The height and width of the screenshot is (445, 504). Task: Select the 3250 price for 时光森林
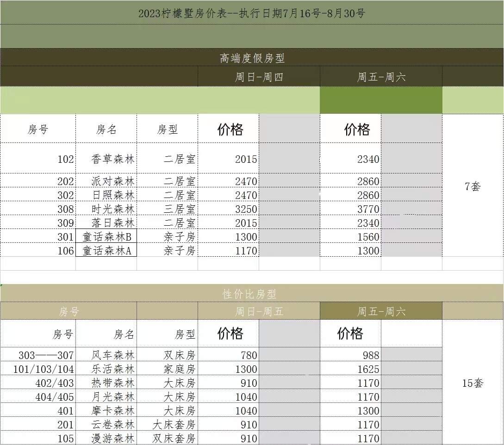pos(229,209)
